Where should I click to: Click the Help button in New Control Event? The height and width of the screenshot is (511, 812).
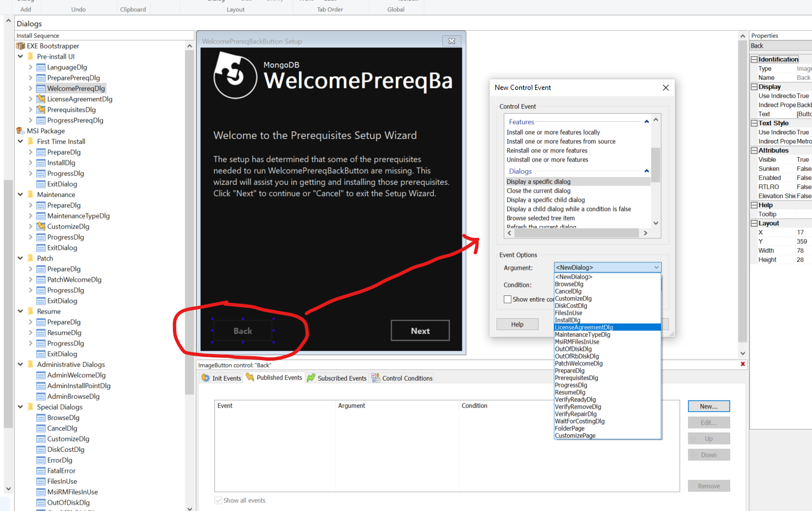click(x=517, y=324)
